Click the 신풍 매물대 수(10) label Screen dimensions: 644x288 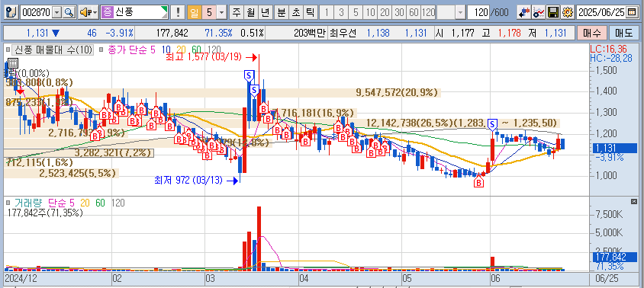tap(53, 50)
